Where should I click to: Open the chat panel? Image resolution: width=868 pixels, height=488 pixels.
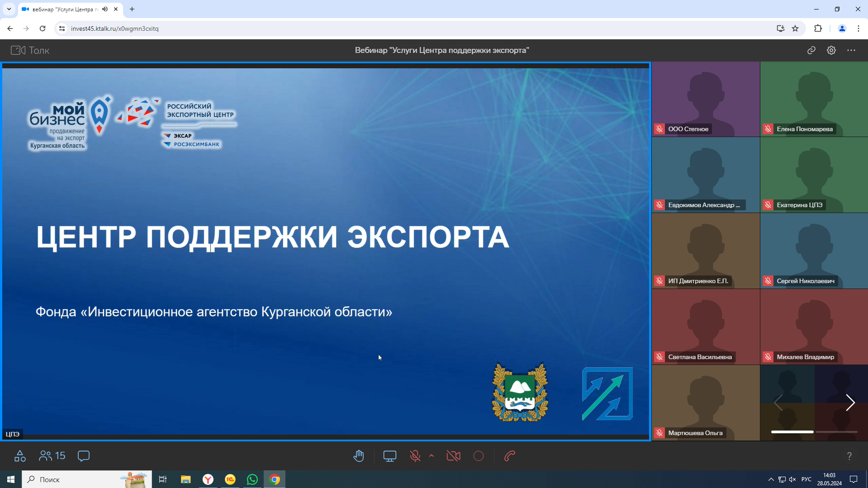[84, 456]
